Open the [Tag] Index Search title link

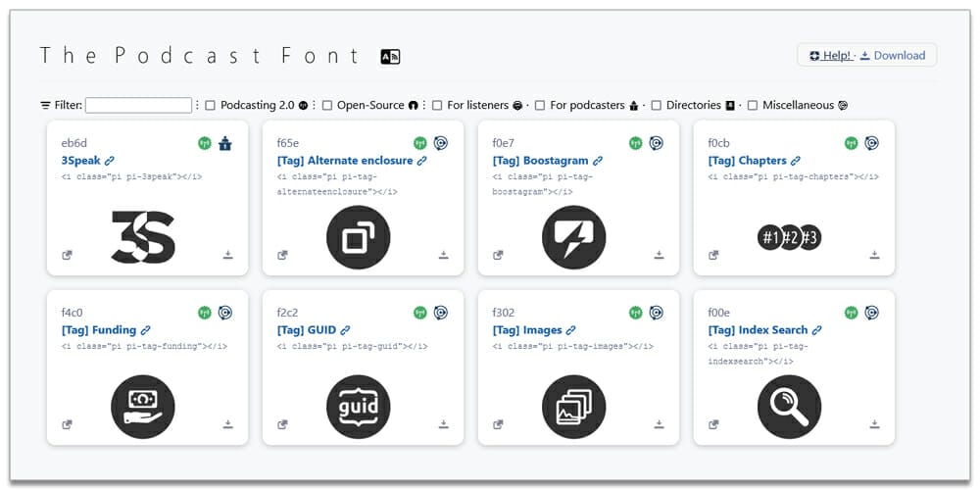(x=759, y=330)
